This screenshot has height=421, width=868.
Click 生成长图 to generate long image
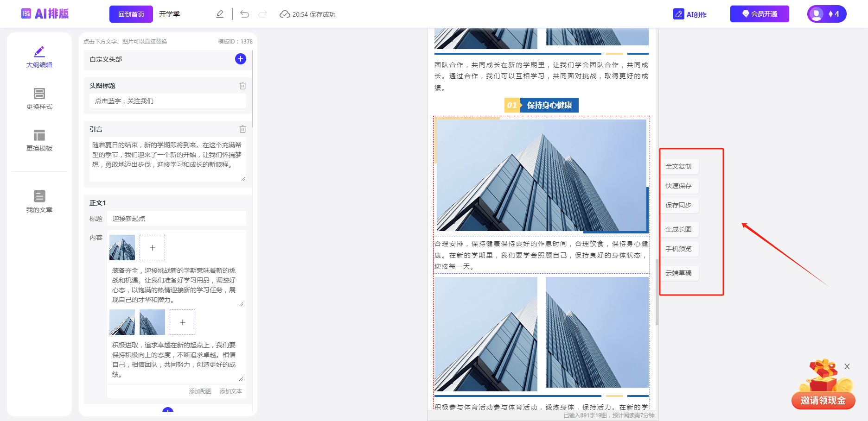click(679, 229)
